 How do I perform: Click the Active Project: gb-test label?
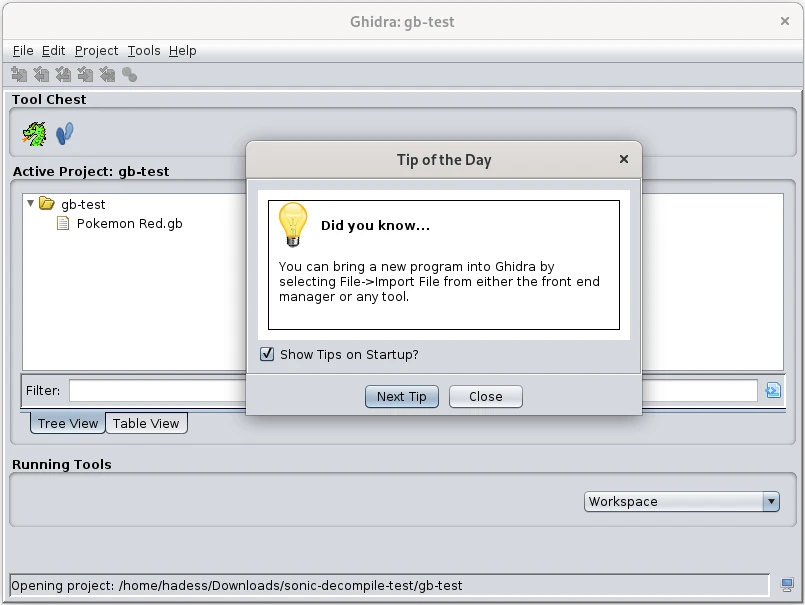pyautogui.click(x=91, y=172)
